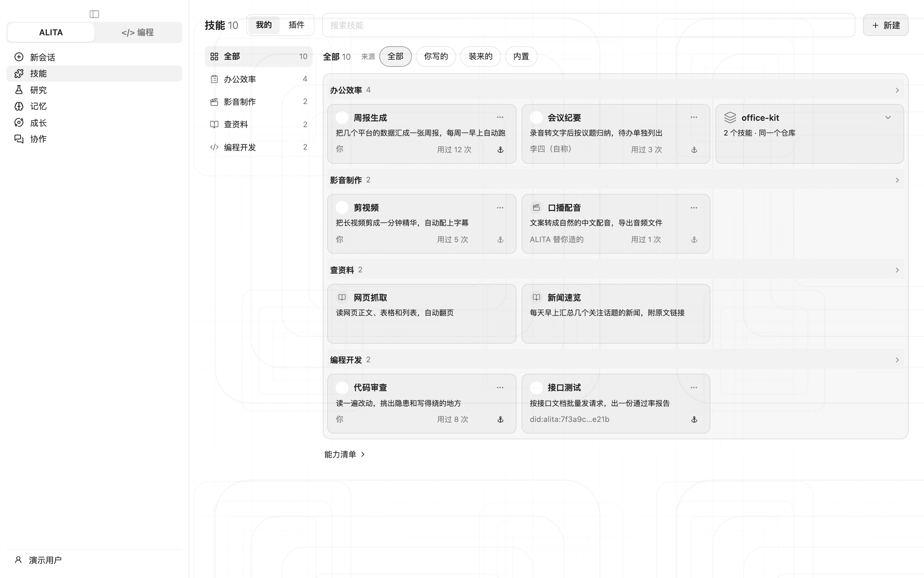Click the book icon on 网页抓取 card
The width and height of the screenshot is (924, 578).
click(x=342, y=297)
